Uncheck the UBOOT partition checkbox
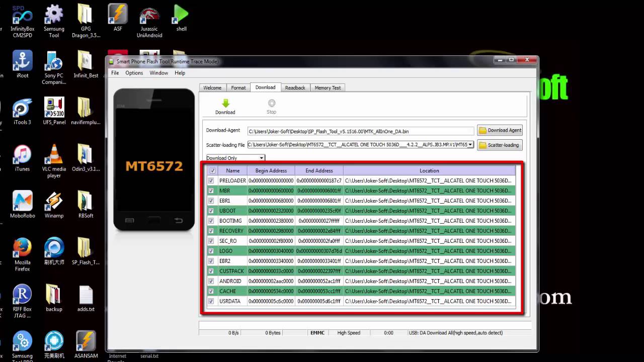The width and height of the screenshot is (644, 362). pyautogui.click(x=211, y=211)
